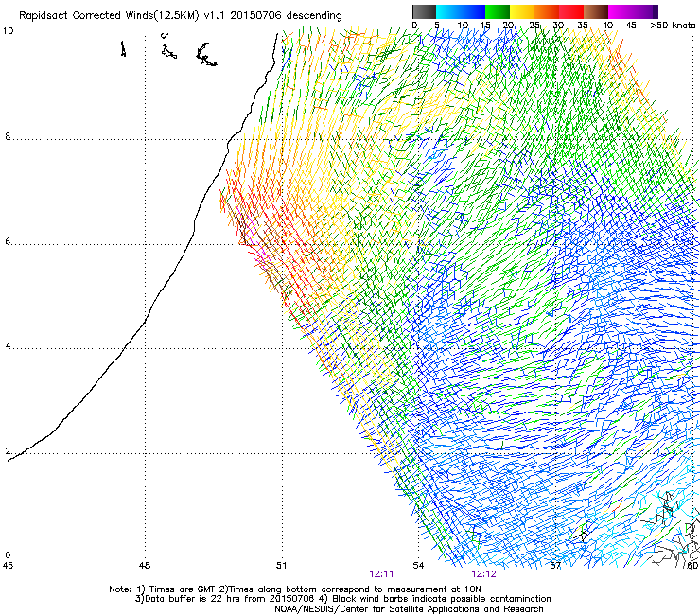Click the purple '12:12' time label

coord(484,574)
